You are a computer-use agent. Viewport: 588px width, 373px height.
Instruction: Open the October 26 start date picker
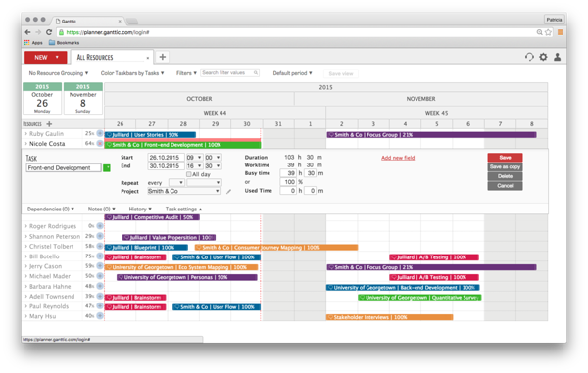click(42, 99)
